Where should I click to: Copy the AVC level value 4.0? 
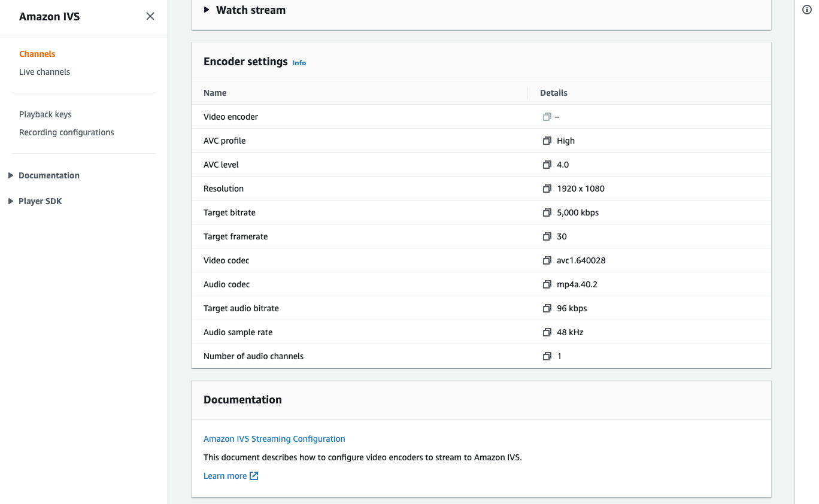(x=547, y=165)
